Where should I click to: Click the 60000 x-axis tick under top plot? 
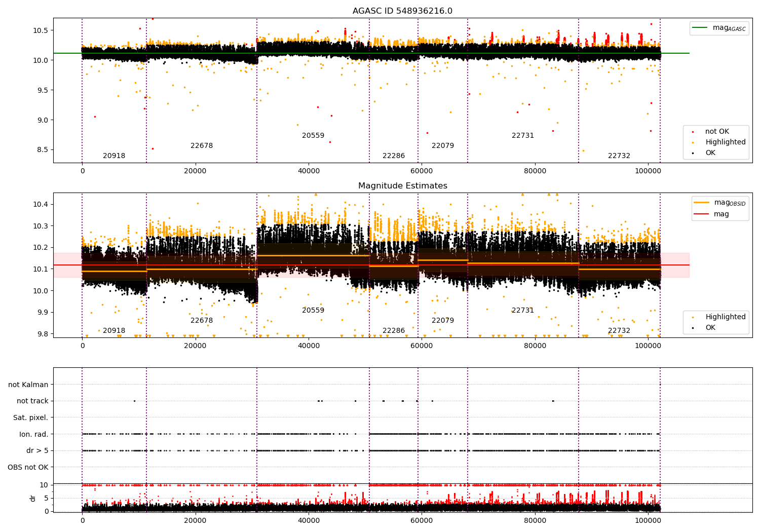coord(422,171)
